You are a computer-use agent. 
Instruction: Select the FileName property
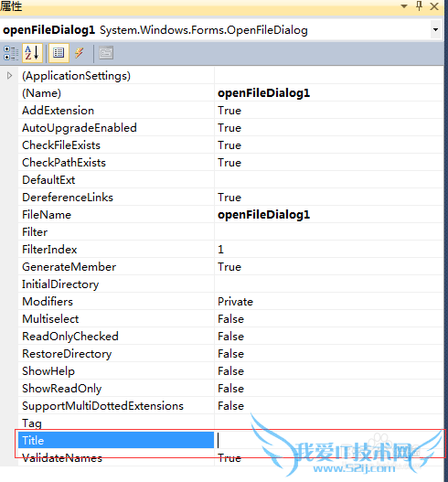(116, 215)
